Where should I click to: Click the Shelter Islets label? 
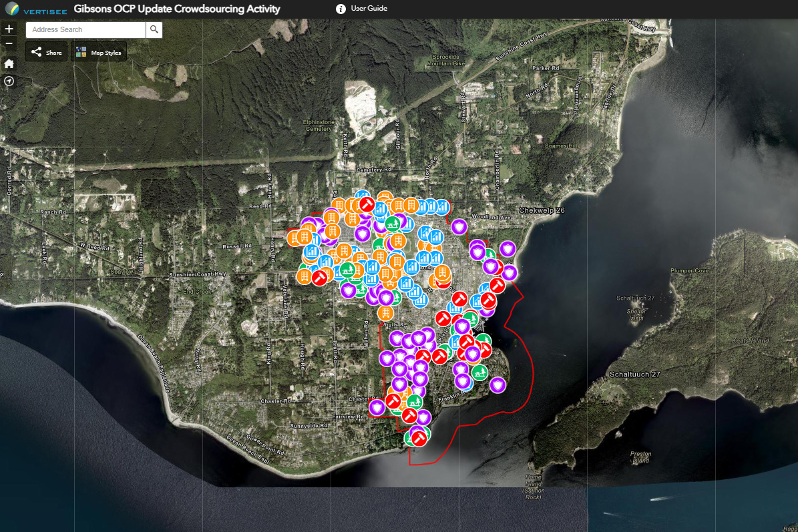pyautogui.click(x=636, y=315)
